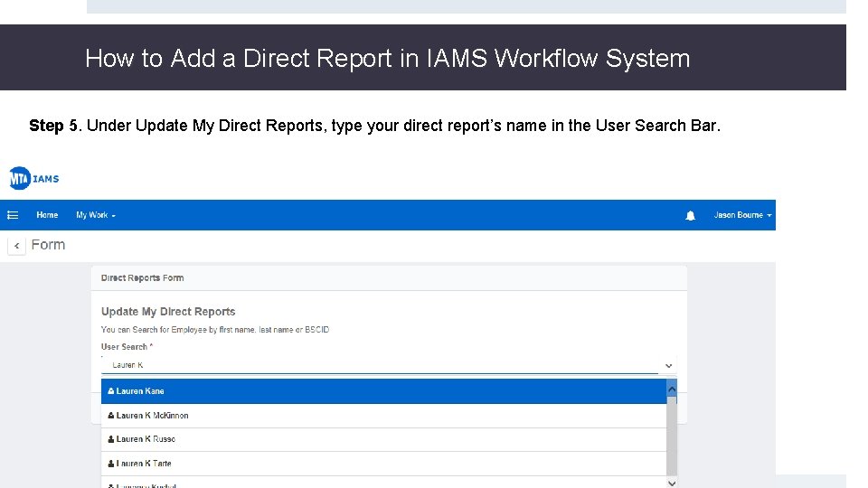Open the hamburger menu icon
This screenshot has width=868, height=488.
coord(13,215)
